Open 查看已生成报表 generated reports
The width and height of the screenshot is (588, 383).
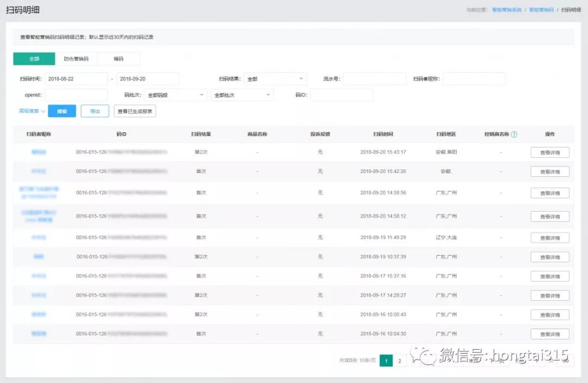pyautogui.click(x=135, y=112)
